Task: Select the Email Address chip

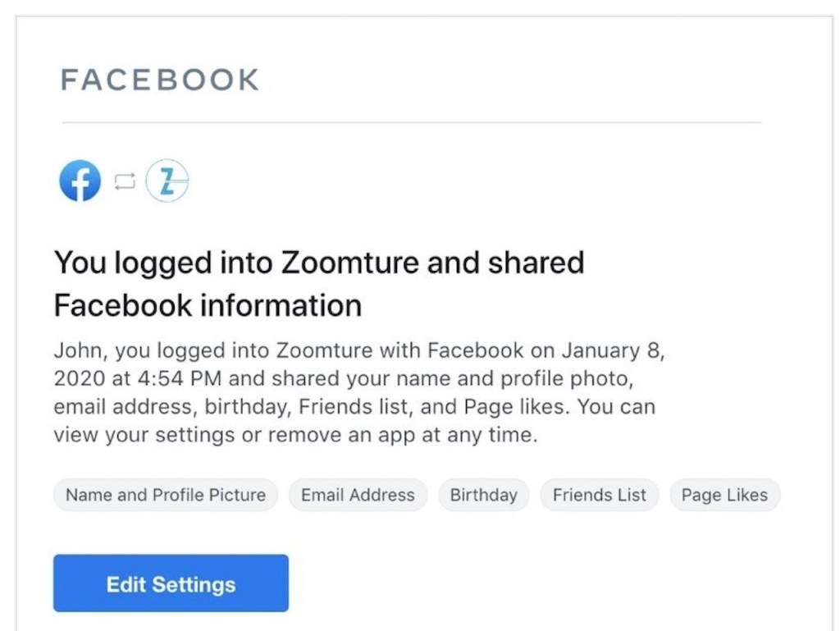Action: [358, 495]
